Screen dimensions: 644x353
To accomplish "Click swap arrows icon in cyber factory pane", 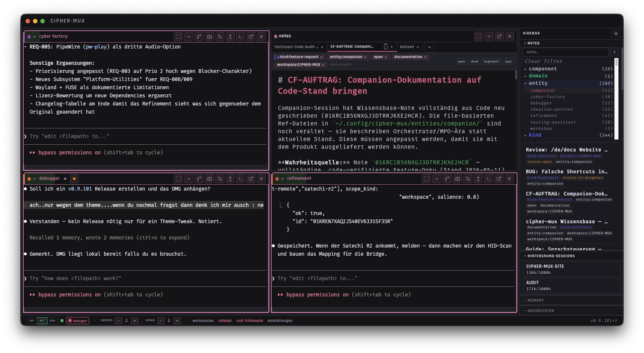I will coord(220,37).
